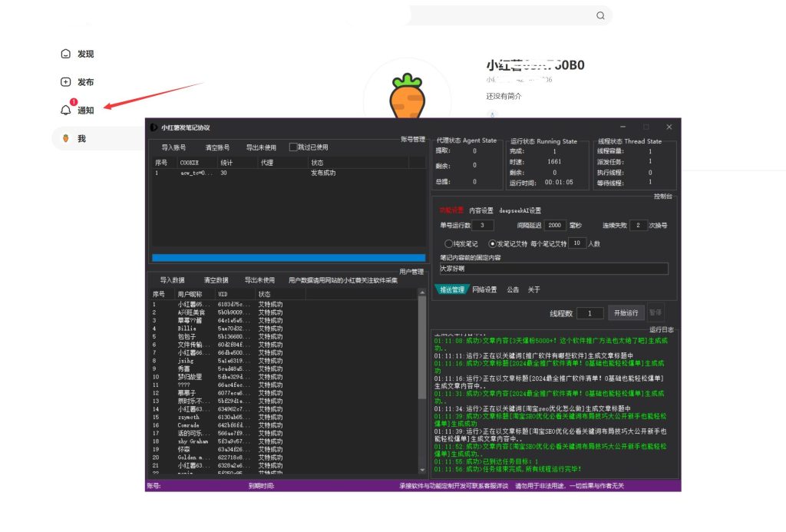Click the 开始运行 button
This screenshot has height=532, width=786.
click(626, 313)
